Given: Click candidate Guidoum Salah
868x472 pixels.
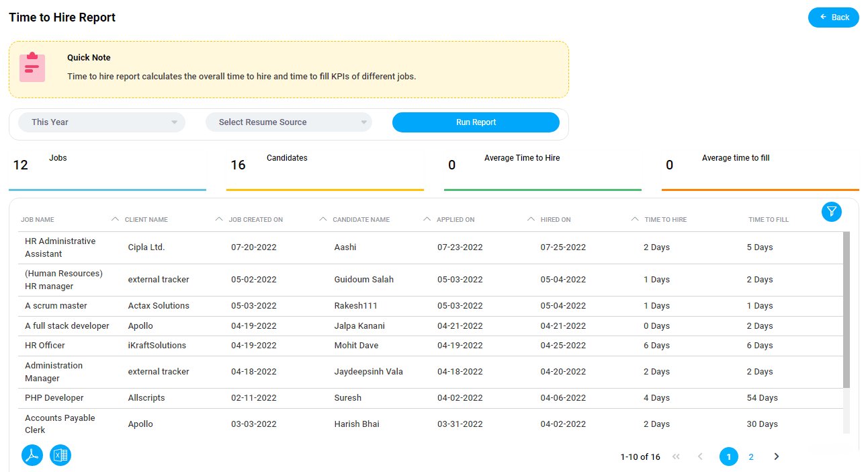Looking at the screenshot, I should click(364, 280).
